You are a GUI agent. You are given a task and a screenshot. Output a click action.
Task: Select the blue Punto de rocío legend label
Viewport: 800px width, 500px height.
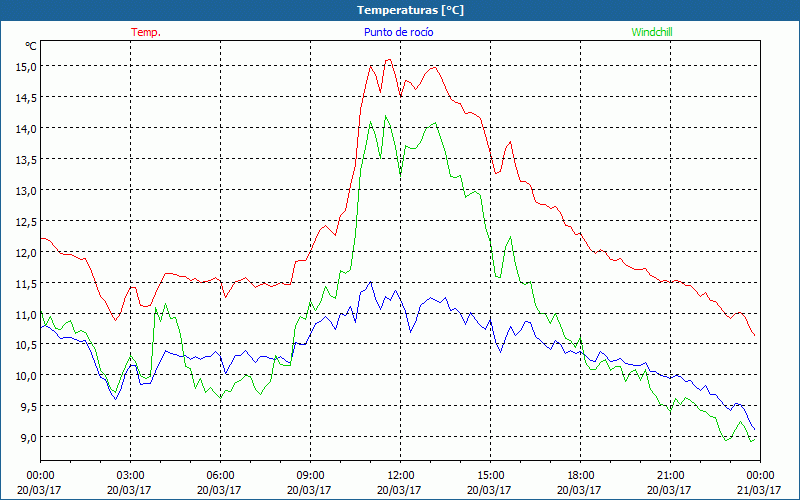tap(398, 32)
